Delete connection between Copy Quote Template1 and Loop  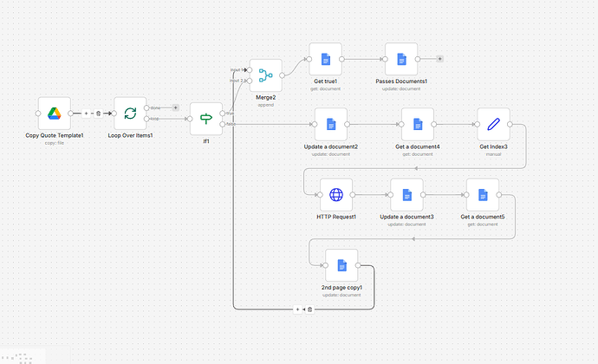(x=98, y=114)
